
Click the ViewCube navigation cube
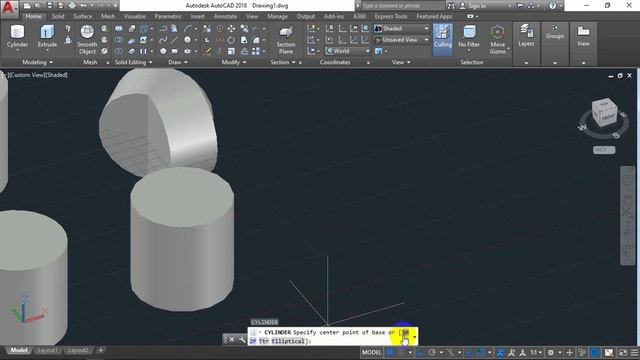(x=604, y=113)
